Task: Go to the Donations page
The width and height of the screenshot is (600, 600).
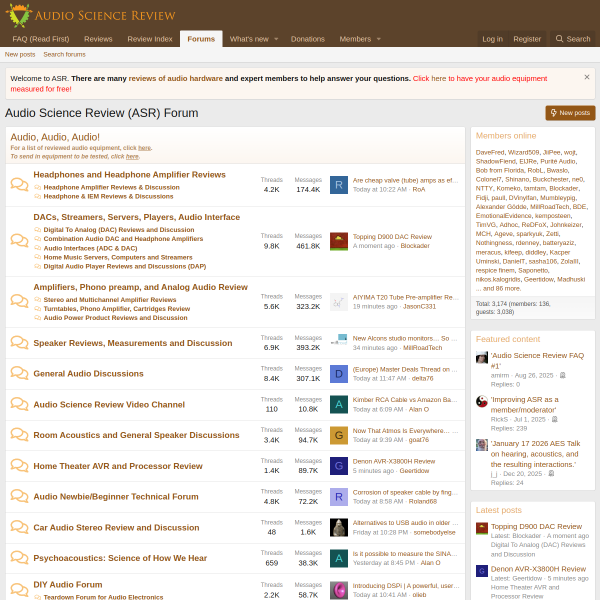Action: [307, 39]
